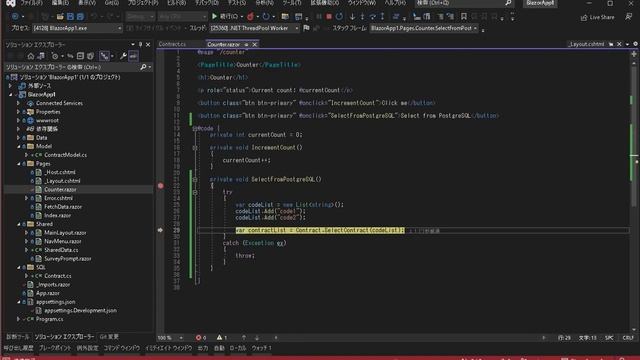640x360 pixels.
Task: Click the Home icon in Solution Explorer toolbar
Action: (31, 56)
